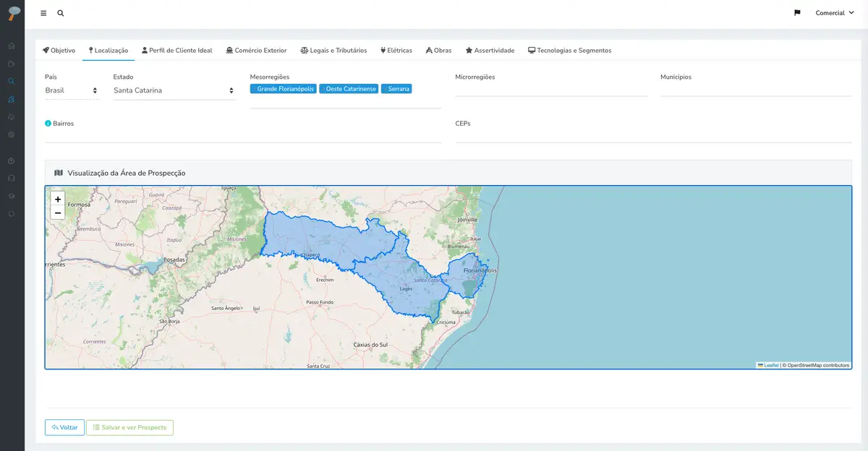Image resolution: width=868 pixels, height=451 pixels.
Task: Click the tag icon below the sidebar home icon
Action: pyautogui.click(x=12, y=64)
